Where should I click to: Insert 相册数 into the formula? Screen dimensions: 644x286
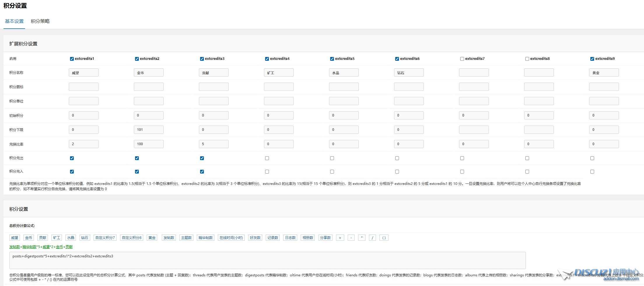coord(308,238)
